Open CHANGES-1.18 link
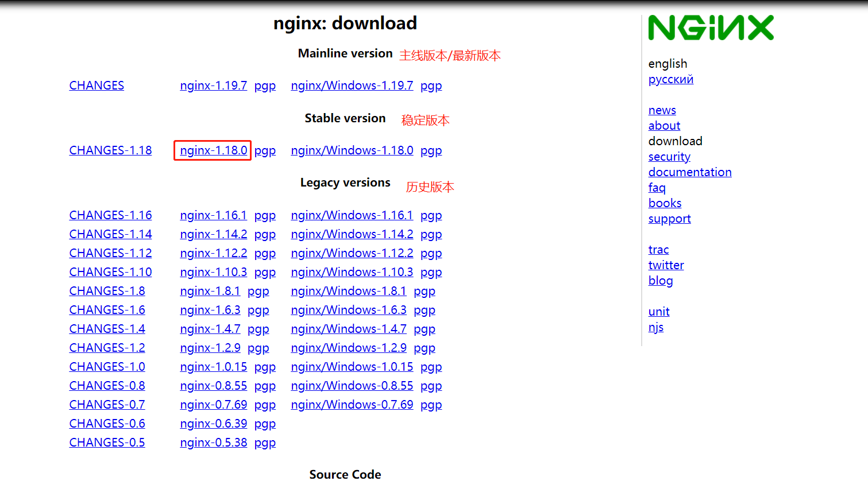This screenshot has width=868, height=489. click(110, 150)
